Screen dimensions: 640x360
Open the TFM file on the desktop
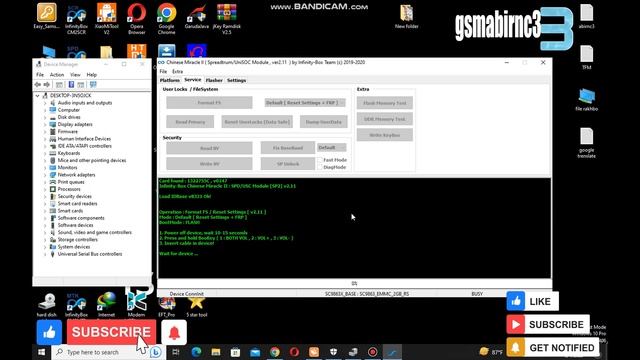587,57
